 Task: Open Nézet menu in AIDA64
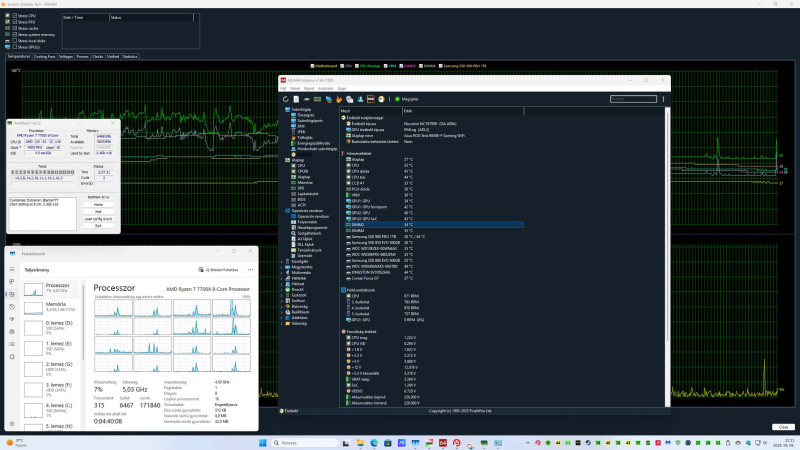click(295, 88)
